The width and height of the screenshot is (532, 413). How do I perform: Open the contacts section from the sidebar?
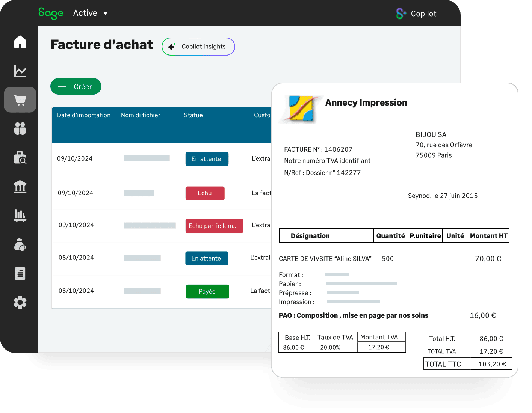coord(20,129)
